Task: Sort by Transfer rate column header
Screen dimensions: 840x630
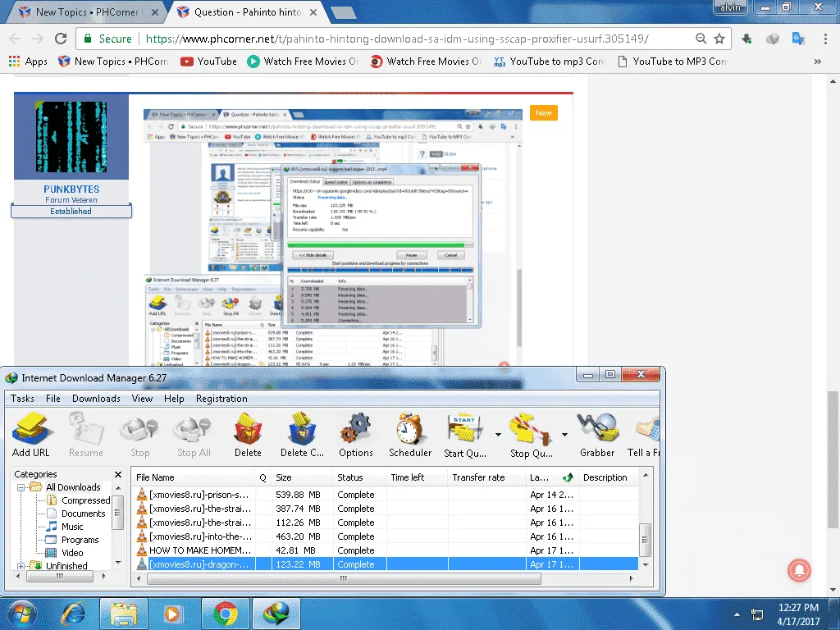Action: pyautogui.click(x=486, y=477)
